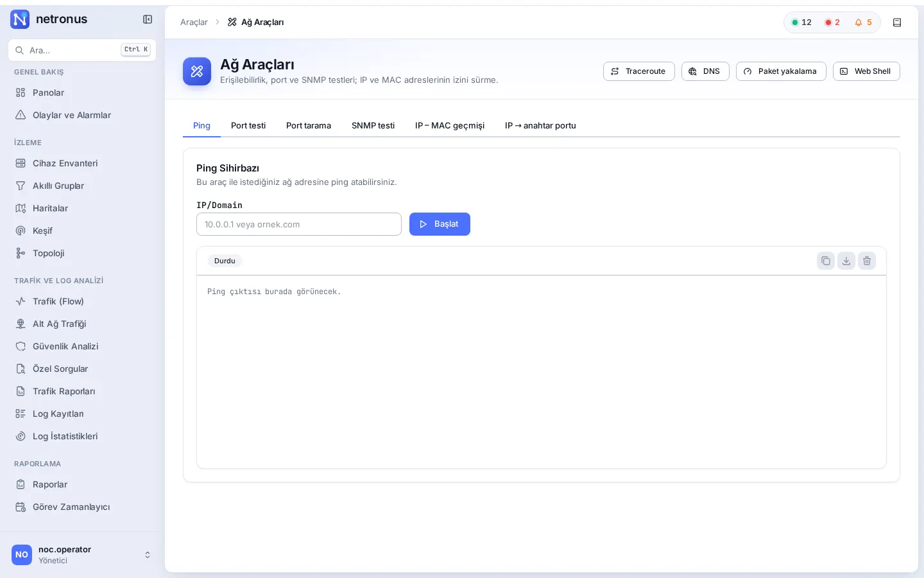This screenshot has width=924, height=578.
Task: Open Trafik (Flow)
Action: click(x=82, y=301)
